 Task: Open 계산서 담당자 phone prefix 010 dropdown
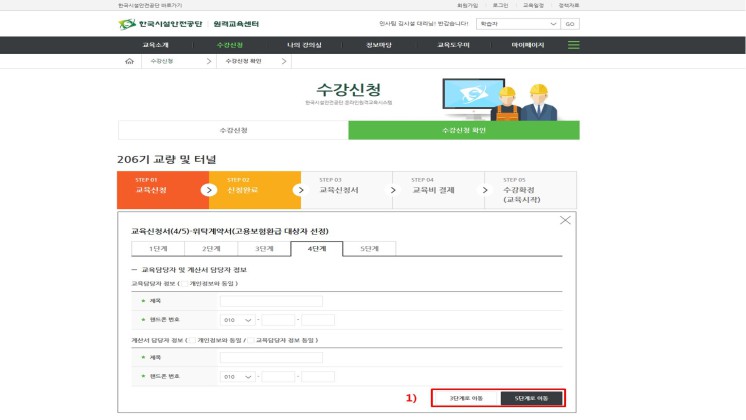[238, 376]
